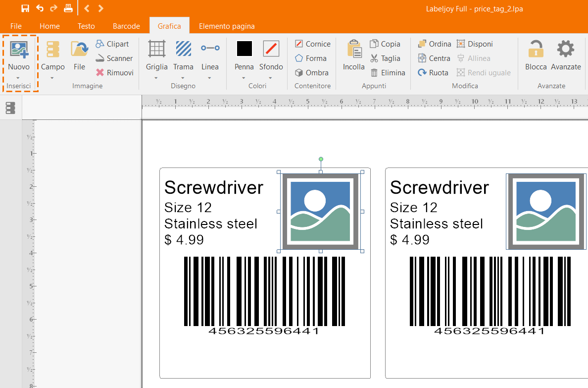This screenshot has width=588, height=388.
Task: Select the image on the first label
Action: (x=320, y=212)
